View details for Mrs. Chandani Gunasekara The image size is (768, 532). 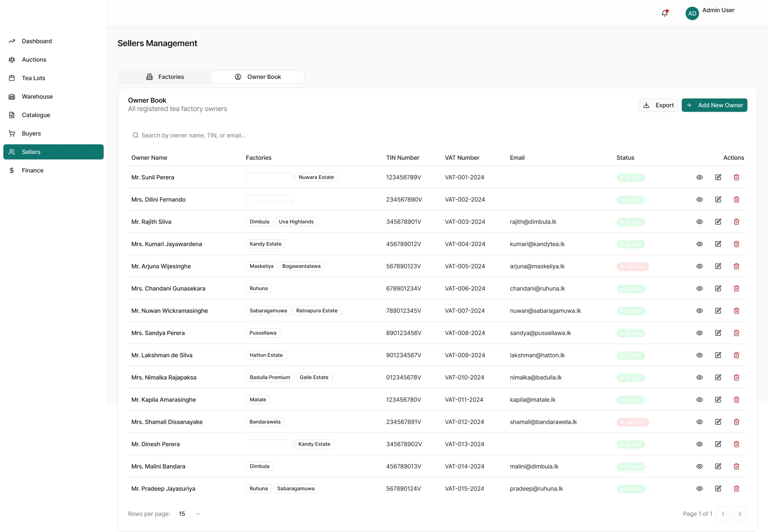pos(700,289)
